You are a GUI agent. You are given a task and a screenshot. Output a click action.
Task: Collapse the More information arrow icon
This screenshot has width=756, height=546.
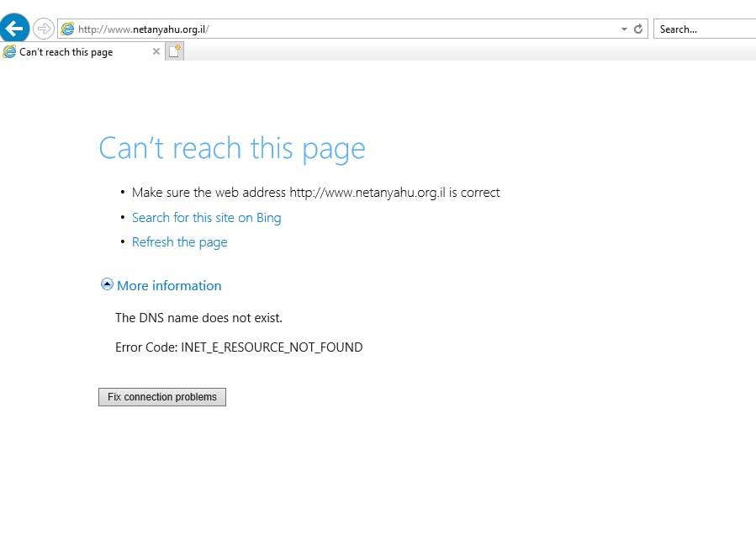(x=107, y=284)
